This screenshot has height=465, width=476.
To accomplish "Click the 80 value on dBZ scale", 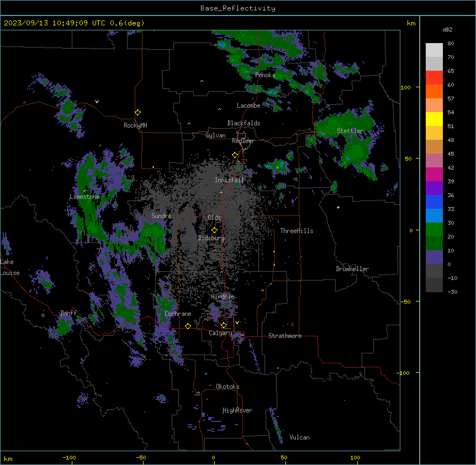I will tap(451, 44).
